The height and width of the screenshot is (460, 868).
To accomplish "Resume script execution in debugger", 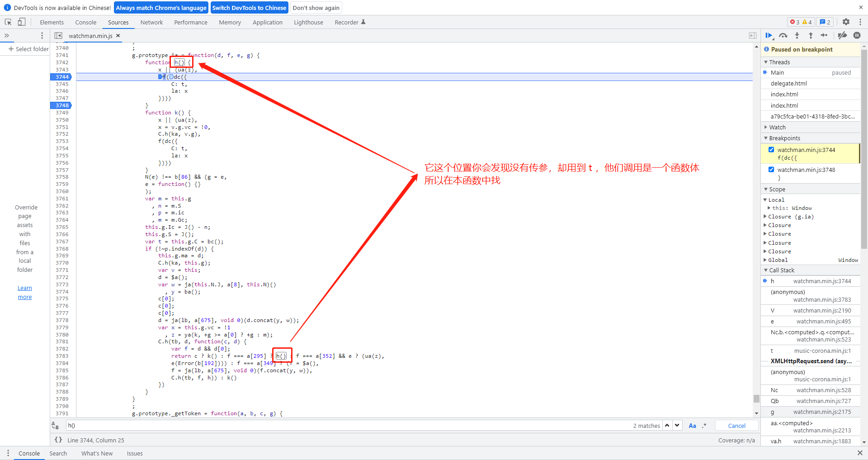I will [769, 35].
